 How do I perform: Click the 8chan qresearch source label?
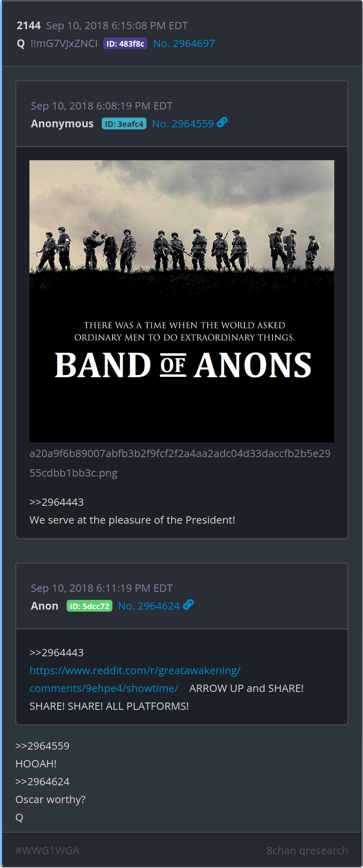click(x=307, y=851)
